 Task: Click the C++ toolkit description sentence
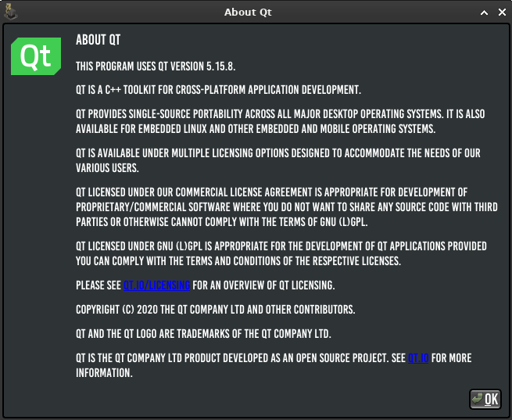218,90
